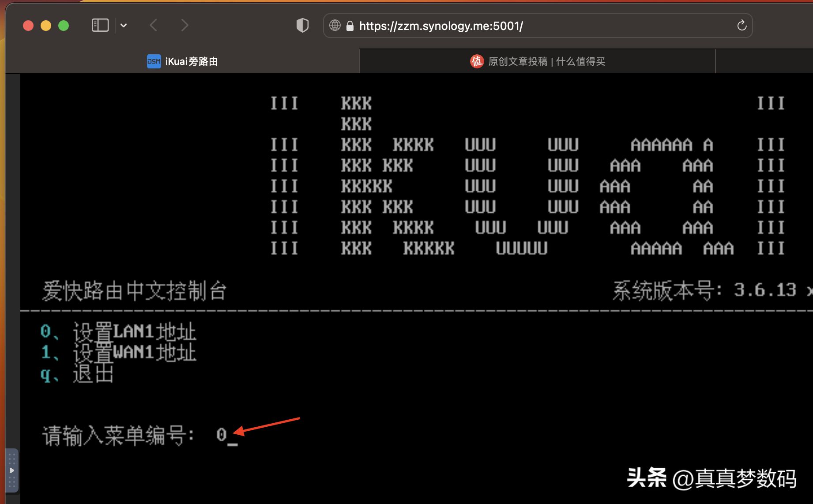This screenshot has width=813, height=504.
Task: Click the 设置WAN1地址 menu line
Action: pyautogui.click(x=118, y=353)
